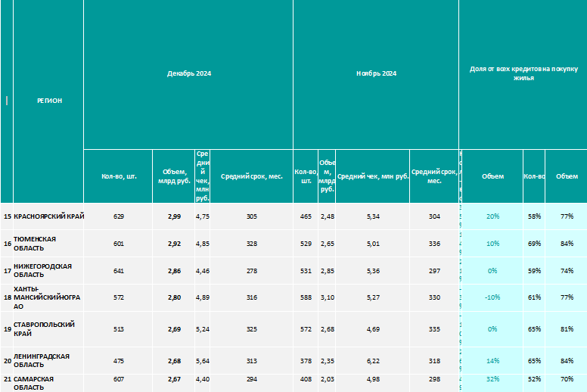The image size is (587, 392).
Task: Select 378 in Ленинградская область row
Action: [306, 361]
